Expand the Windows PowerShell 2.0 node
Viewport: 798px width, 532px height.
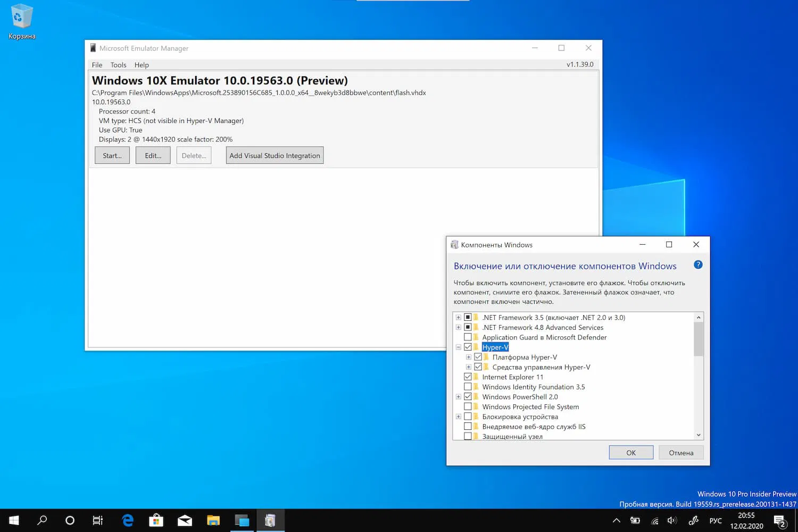458,397
